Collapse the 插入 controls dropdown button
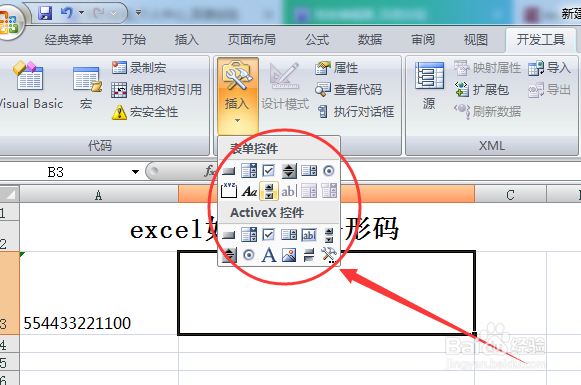The width and height of the screenshot is (581, 385). [238, 95]
